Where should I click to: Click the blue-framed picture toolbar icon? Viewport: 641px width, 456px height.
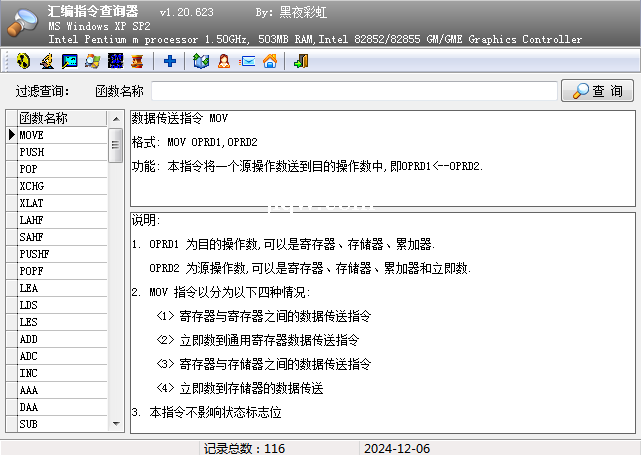pos(70,62)
